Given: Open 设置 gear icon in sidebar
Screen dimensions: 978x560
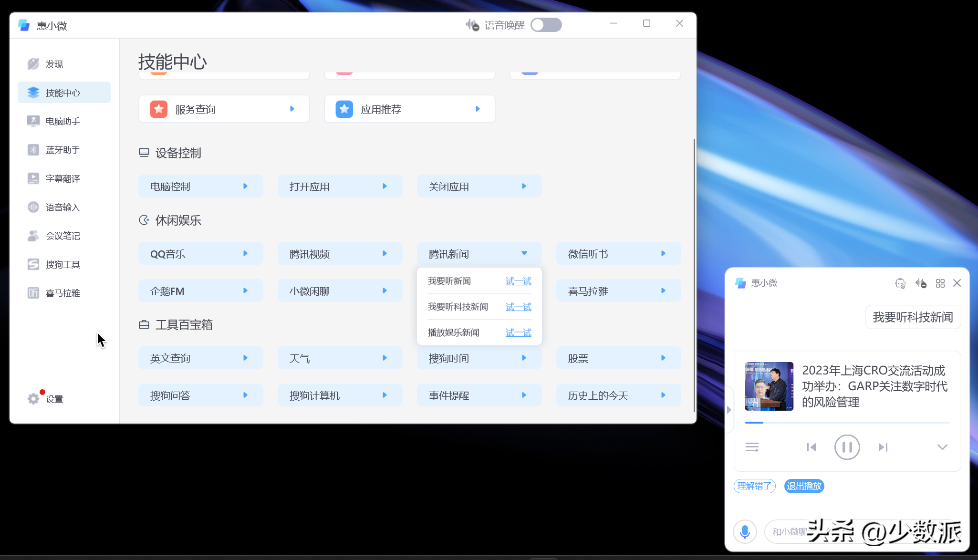Looking at the screenshot, I should pos(33,399).
